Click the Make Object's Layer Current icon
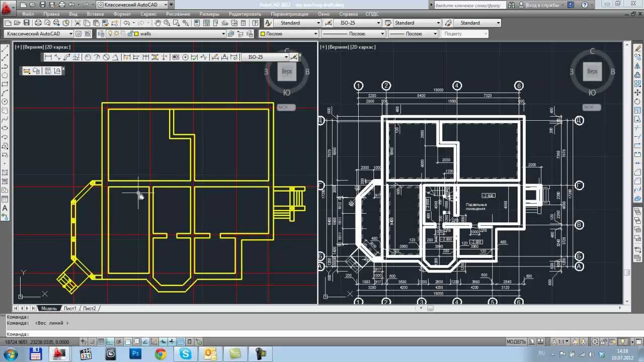The image size is (644, 362). pos(230,34)
